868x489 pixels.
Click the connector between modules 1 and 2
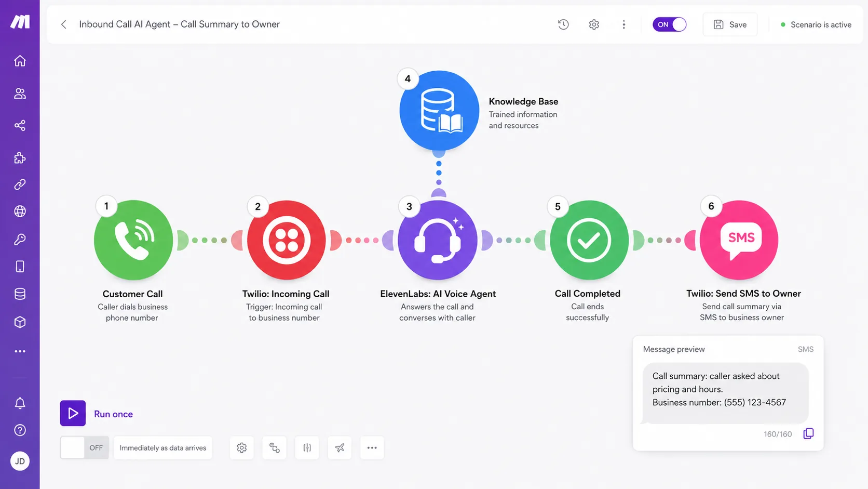coord(210,240)
